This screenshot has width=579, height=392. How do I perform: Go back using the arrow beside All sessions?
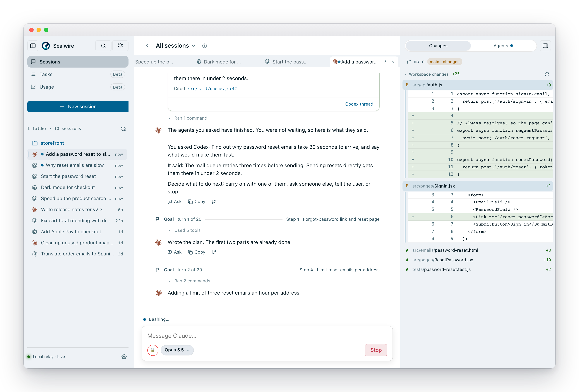tap(147, 46)
